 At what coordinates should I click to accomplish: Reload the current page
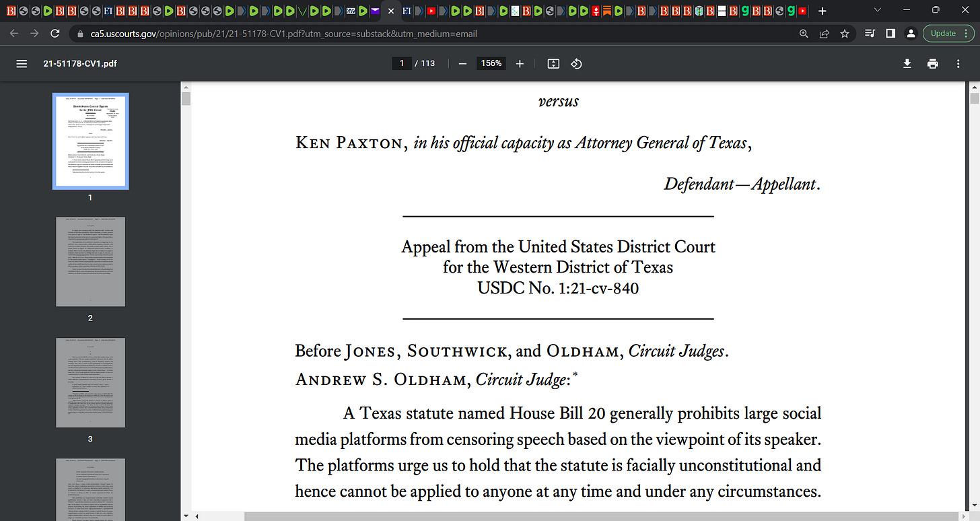pyautogui.click(x=56, y=33)
